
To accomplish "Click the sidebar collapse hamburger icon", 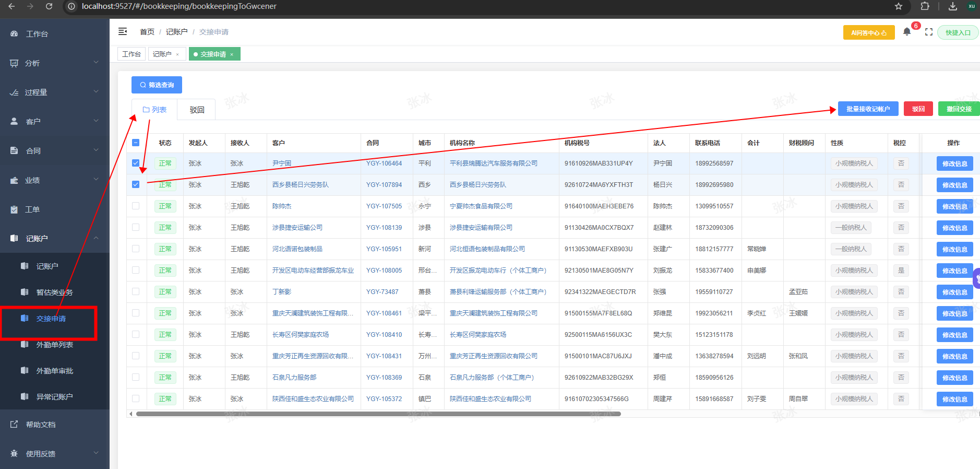I will 123,32.
